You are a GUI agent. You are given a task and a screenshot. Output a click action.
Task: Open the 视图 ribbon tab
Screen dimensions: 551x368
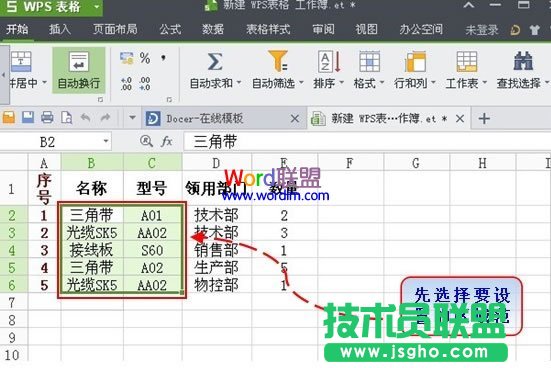pos(366,30)
